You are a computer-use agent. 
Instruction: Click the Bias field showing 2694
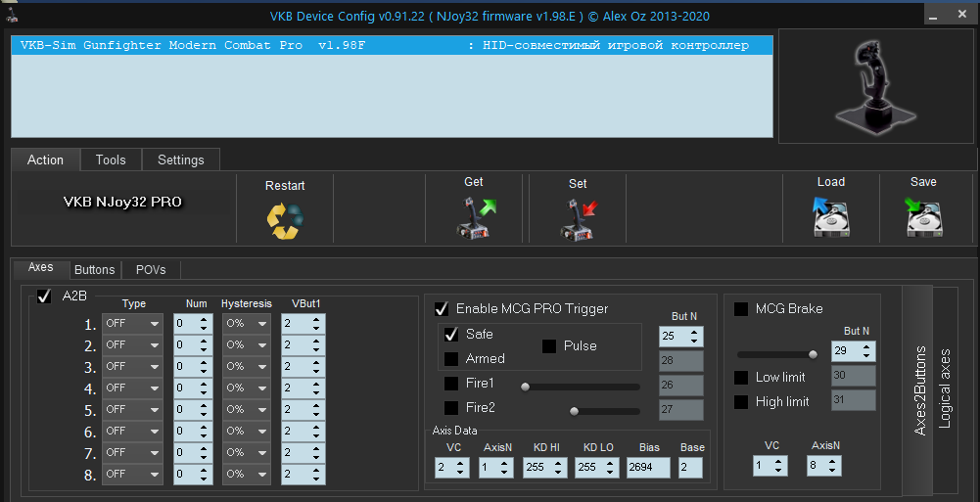tap(648, 468)
